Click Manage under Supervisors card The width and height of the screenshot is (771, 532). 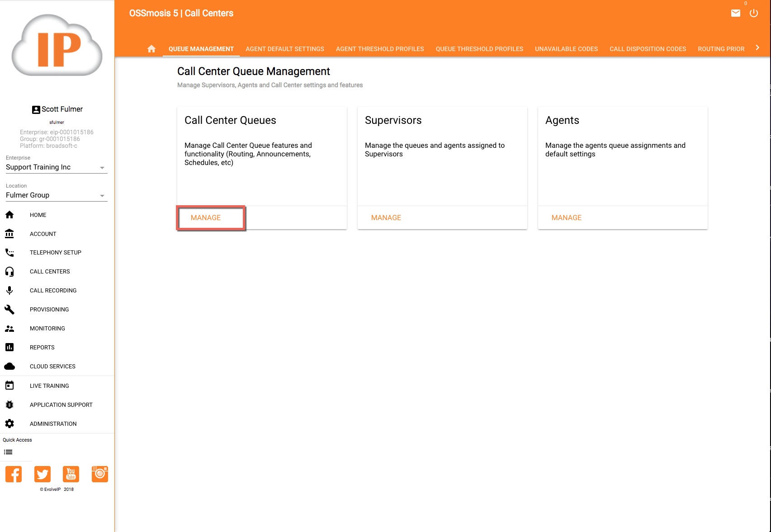click(386, 218)
